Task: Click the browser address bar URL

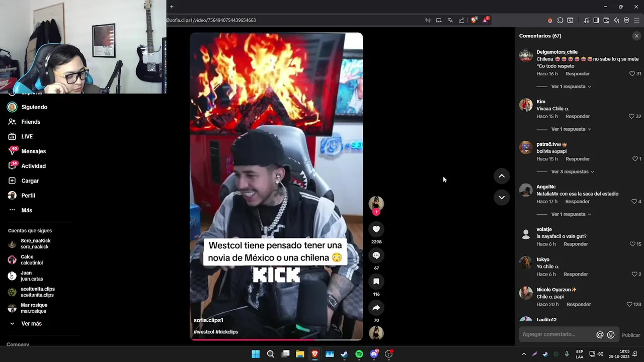Action: pyautogui.click(x=211, y=20)
